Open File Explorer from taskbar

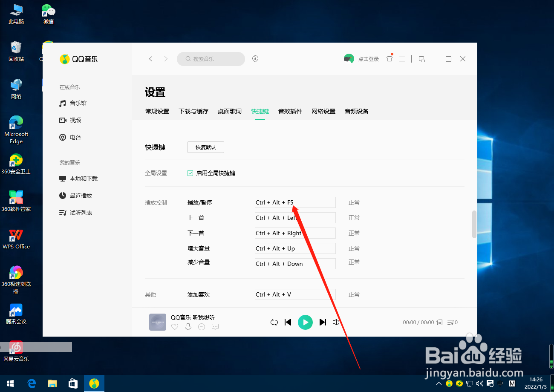coord(52,383)
